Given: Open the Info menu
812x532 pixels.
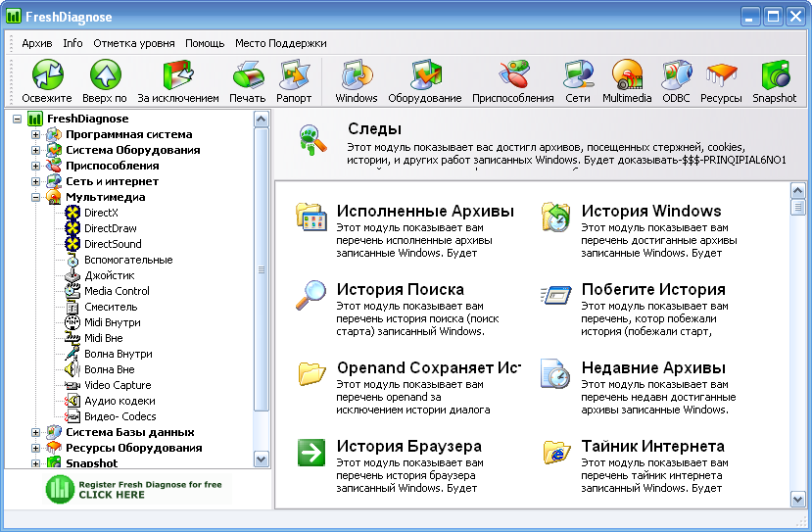Looking at the screenshot, I should click(x=73, y=43).
